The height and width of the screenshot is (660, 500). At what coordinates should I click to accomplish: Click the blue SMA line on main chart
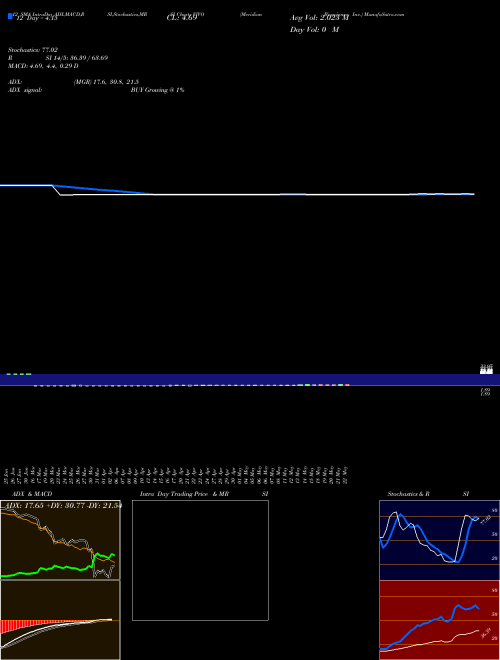point(236,192)
